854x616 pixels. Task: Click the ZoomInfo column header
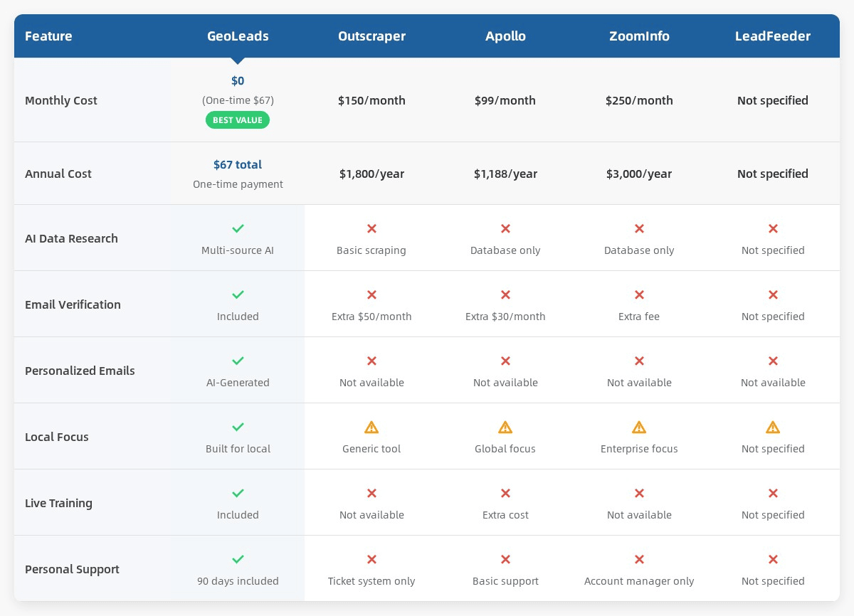639,36
